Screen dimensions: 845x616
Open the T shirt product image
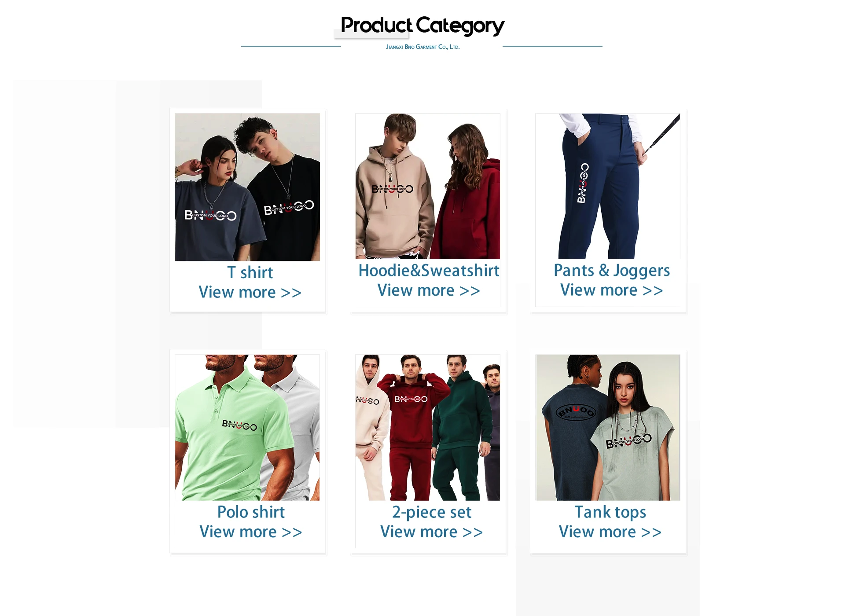pos(247,187)
